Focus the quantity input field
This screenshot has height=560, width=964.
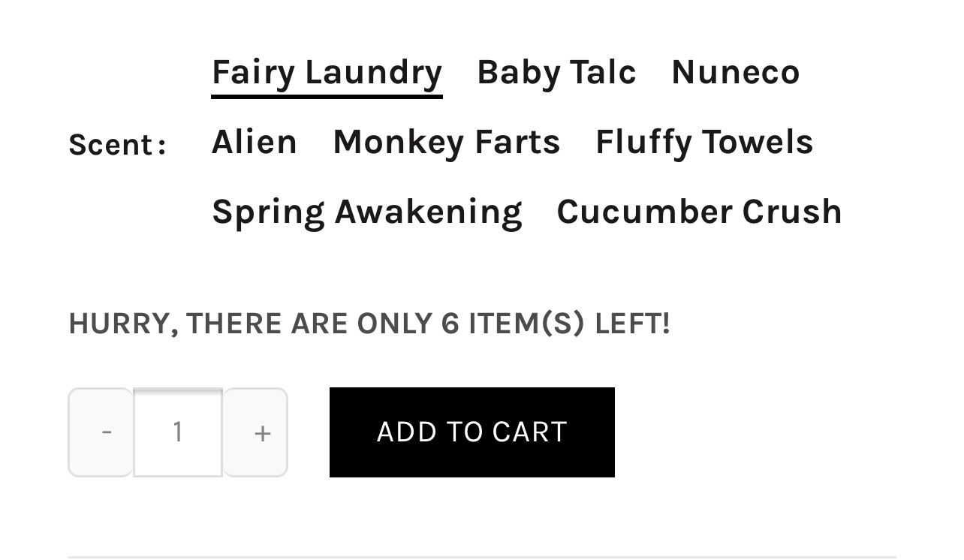coord(178,432)
